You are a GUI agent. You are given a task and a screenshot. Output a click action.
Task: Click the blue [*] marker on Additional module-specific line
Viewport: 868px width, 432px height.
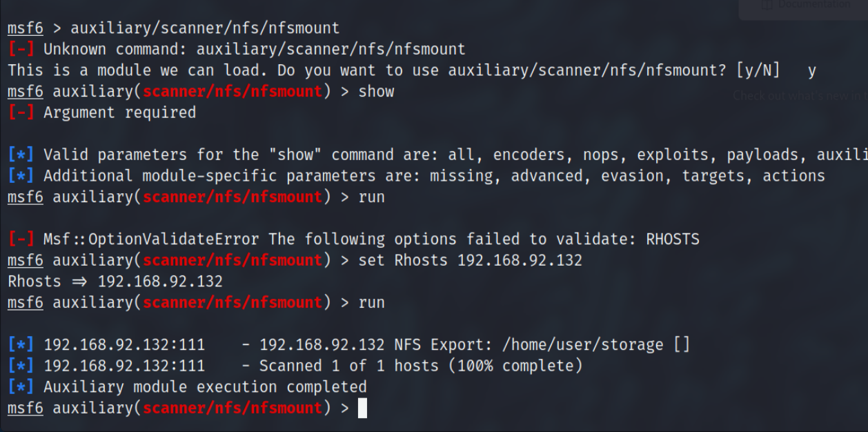click(21, 176)
